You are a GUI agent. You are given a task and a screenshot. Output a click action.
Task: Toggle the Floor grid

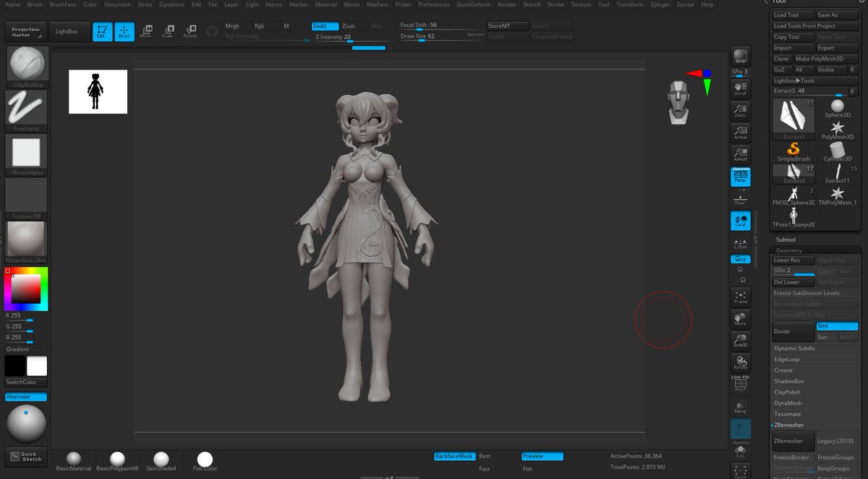pyautogui.click(x=740, y=199)
